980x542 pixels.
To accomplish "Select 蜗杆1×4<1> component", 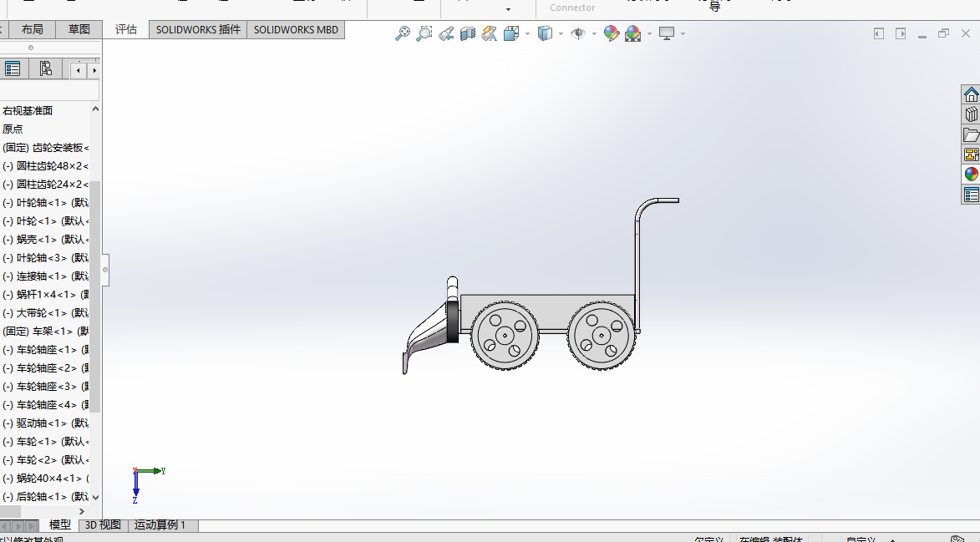I will (x=45, y=294).
